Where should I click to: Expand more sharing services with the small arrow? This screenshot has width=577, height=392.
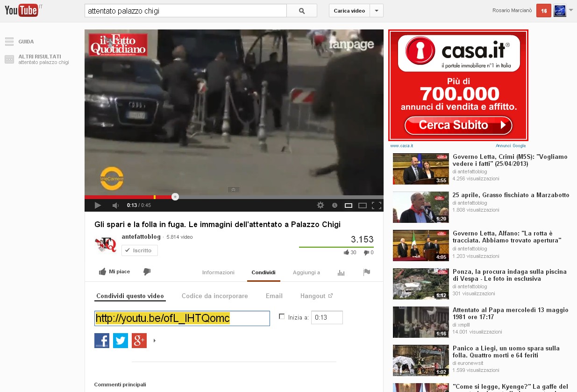click(x=155, y=341)
